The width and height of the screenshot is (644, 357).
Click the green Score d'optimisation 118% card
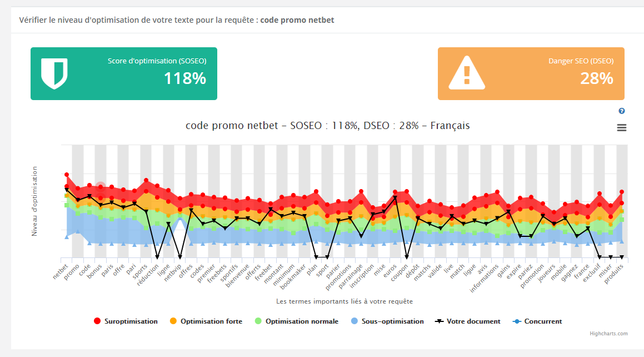tap(123, 73)
